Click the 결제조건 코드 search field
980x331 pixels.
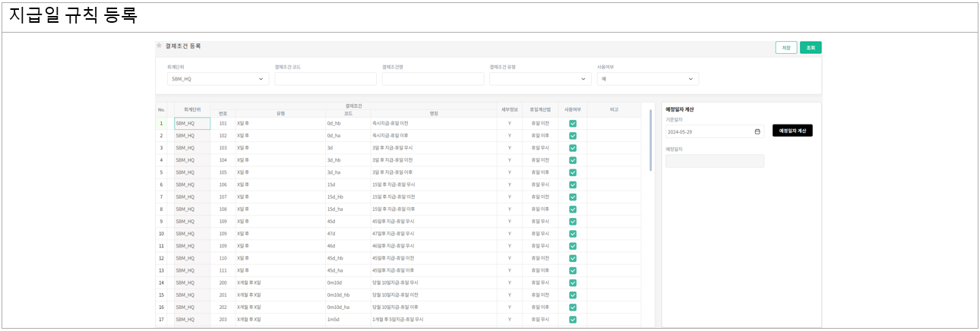coord(325,79)
